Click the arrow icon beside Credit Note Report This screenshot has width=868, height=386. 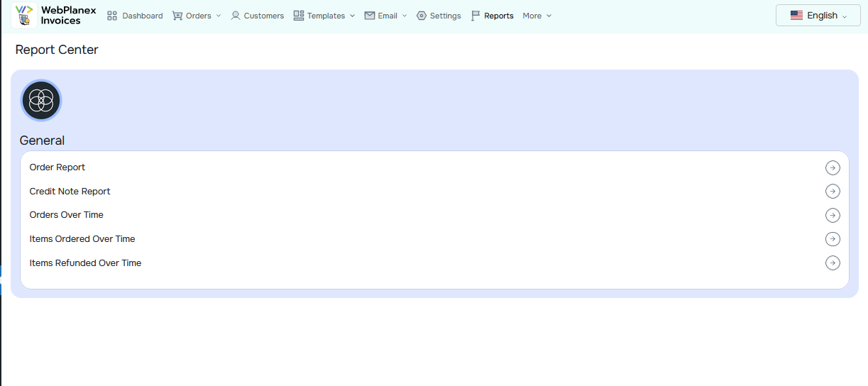tap(833, 192)
